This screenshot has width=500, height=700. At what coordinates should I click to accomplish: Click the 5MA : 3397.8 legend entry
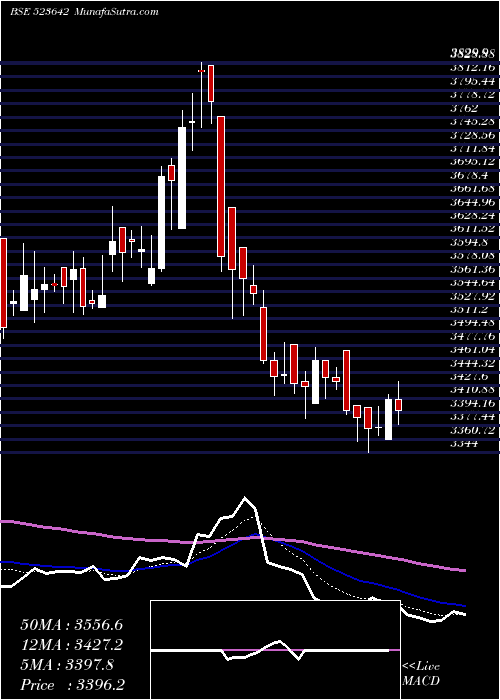pos(67,665)
